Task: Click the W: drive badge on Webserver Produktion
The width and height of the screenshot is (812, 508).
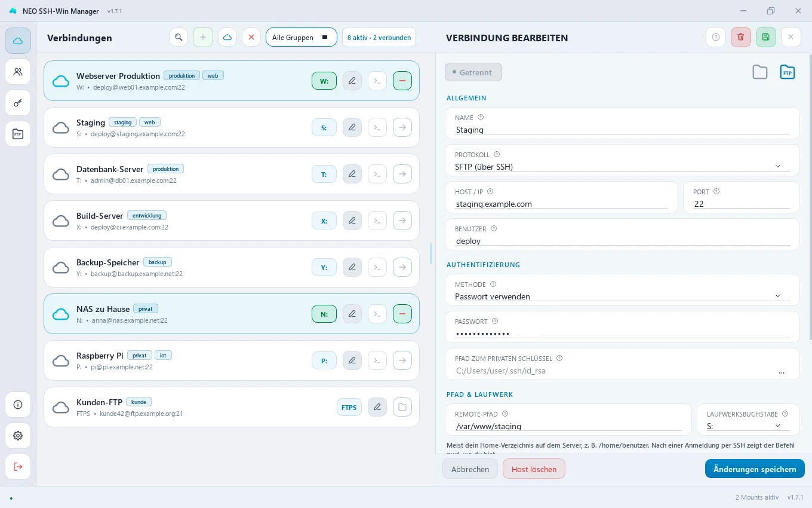Action: 324,81
